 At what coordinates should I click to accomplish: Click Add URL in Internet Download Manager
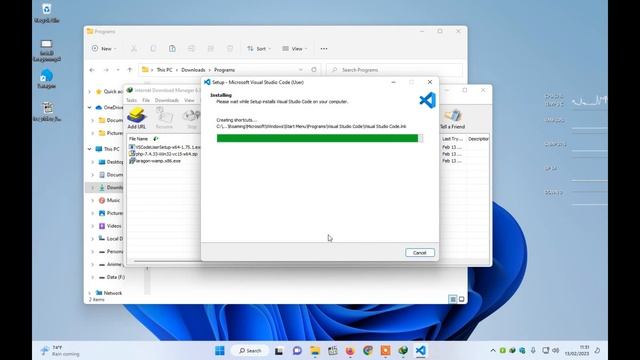pyautogui.click(x=136, y=118)
